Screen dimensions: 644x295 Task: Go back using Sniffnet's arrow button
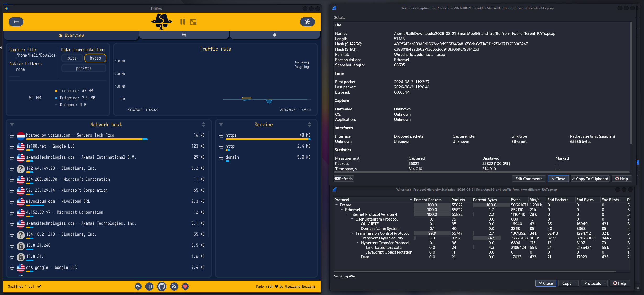coord(16,22)
